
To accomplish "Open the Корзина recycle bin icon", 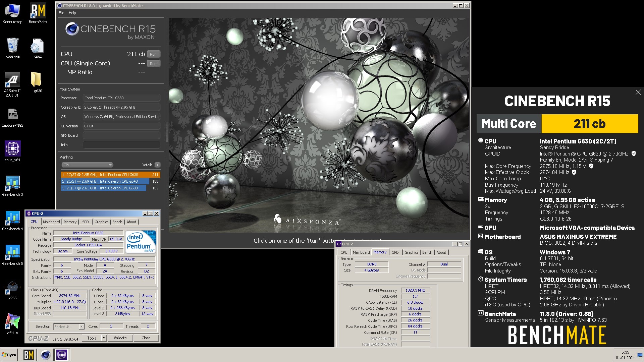I will pos(12,48).
